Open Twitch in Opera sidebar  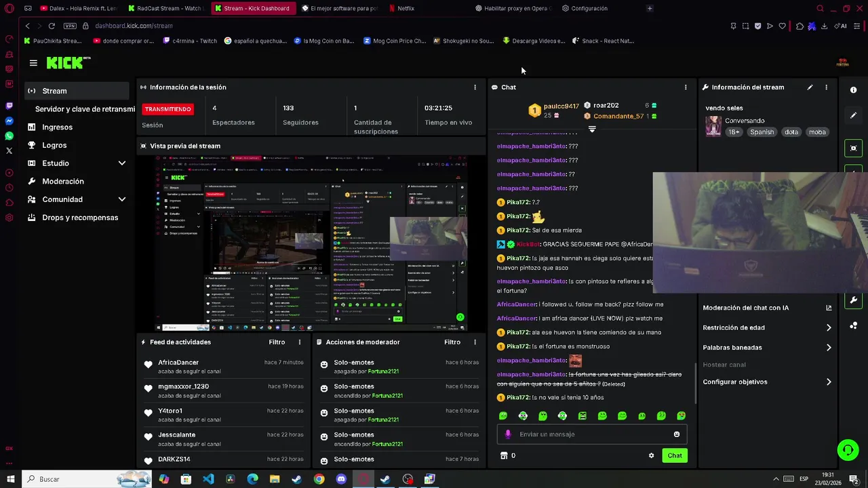[x=9, y=106]
